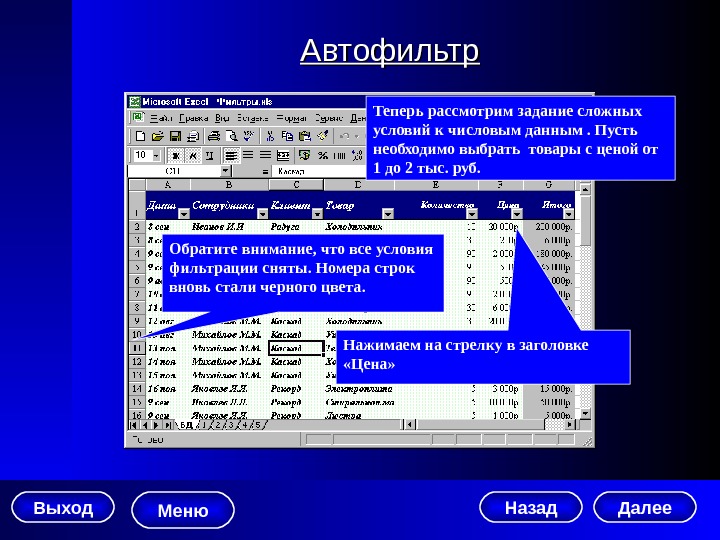Open the Формат menu
This screenshot has height=540, width=720.
pyautogui.click(x=292, y=118)
